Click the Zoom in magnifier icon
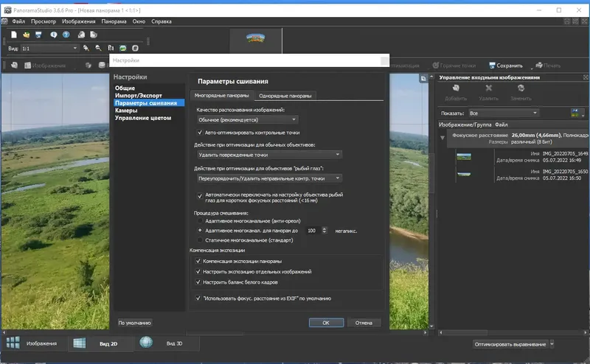Image resolution: width=590 pixels, height=364 pixels. [x=86, y=48]
